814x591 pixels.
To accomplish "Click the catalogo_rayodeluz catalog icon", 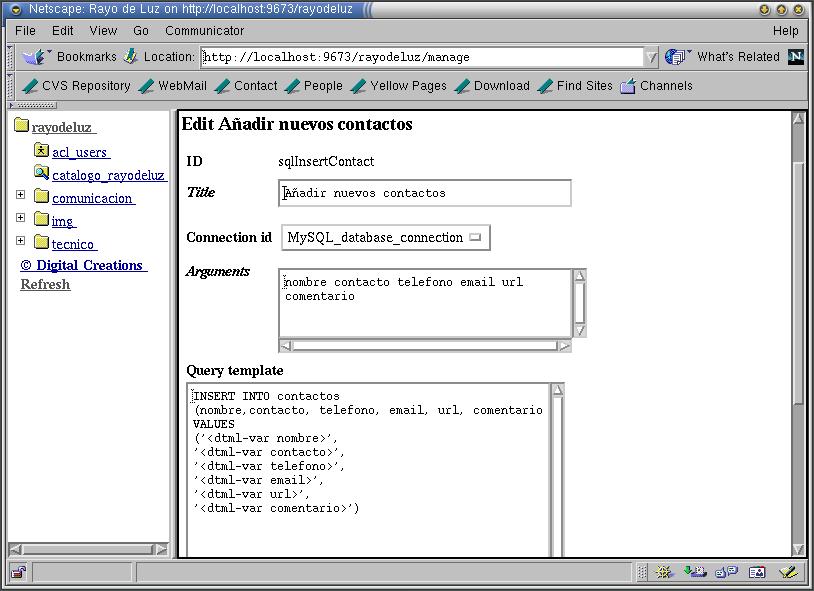I will pyautogui.click(x=42, y=172).
